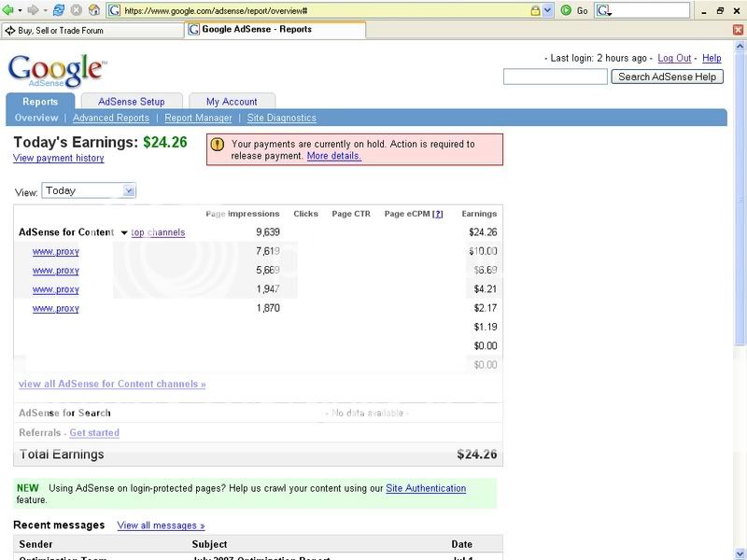747x560 pixels.
Task: Go back with the green arrow
Action: pos(7,10)
